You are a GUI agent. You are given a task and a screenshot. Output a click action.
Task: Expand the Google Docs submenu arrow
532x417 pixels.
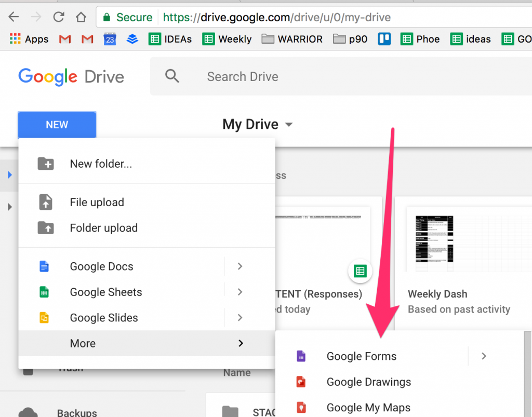pyautogui.click(x=240, y=266)
